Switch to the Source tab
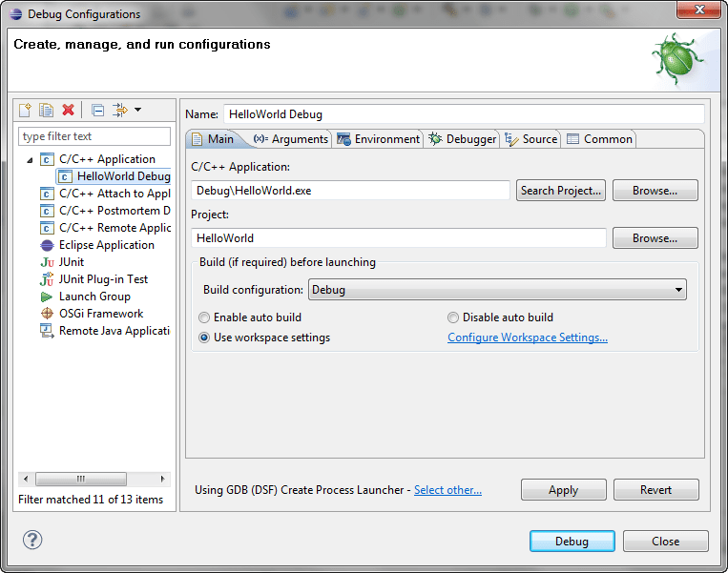This screenshot has height=573, width=728. (530, 139)
